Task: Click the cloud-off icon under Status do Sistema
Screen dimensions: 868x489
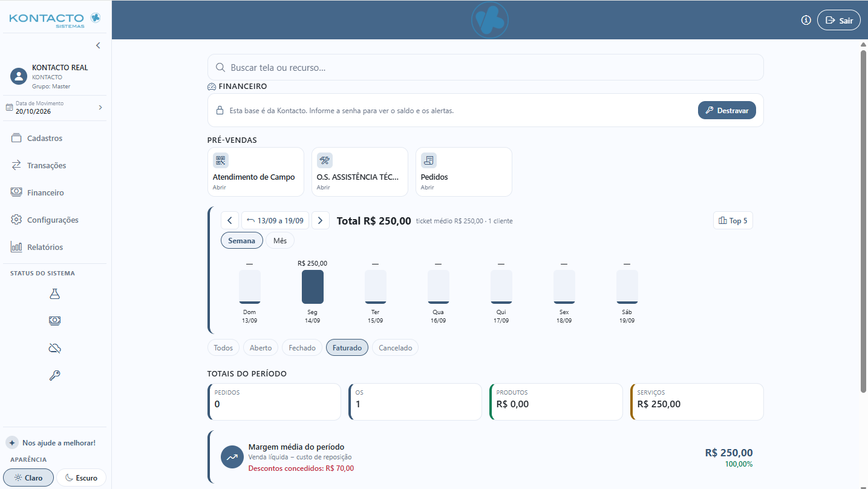Action: pos(55,348)
